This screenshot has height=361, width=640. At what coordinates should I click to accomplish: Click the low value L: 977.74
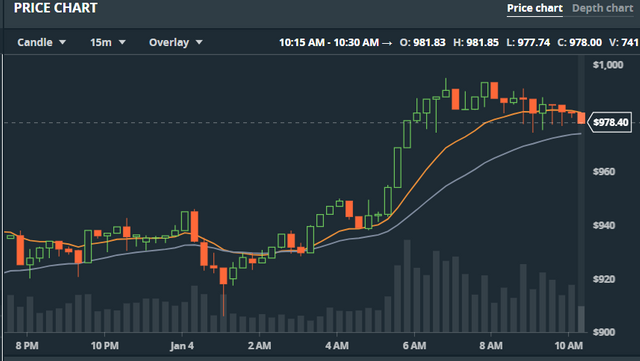(528, 42)
